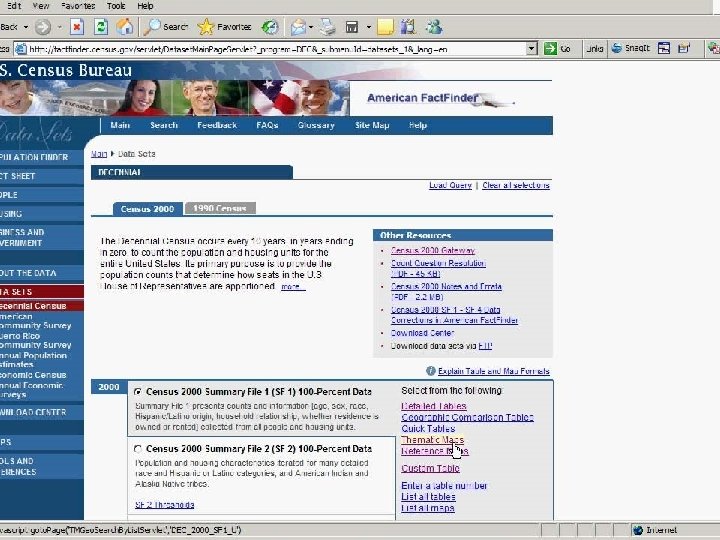This screenshot has width=720, height=540.
Task: Click Feedback in the navigation bar
Action: click(x=217, y=125)
